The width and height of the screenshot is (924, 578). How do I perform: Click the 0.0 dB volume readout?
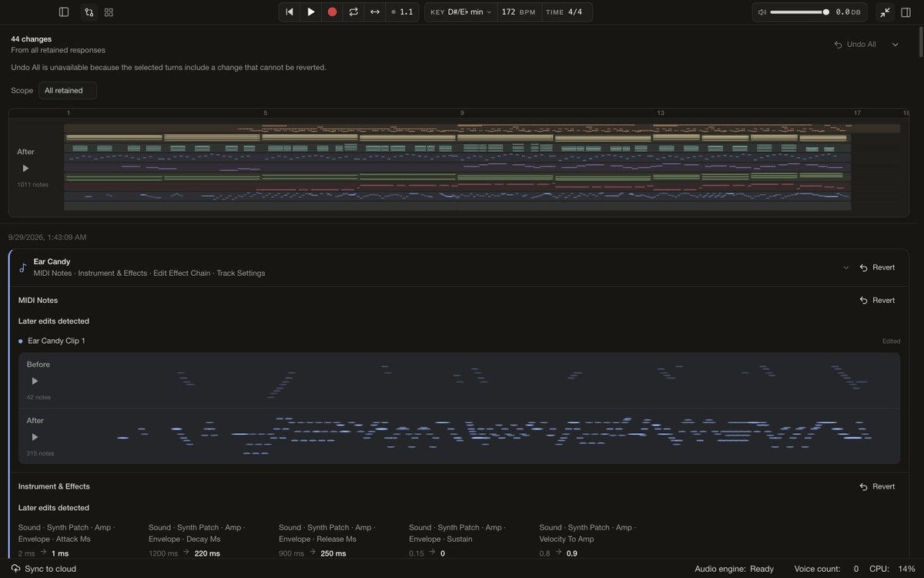point(848,12)
